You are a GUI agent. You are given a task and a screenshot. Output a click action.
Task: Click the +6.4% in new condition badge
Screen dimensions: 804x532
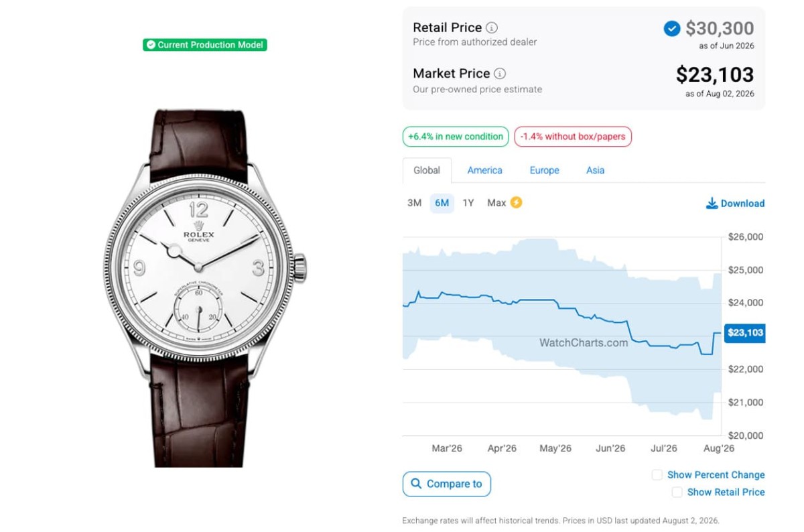coord(456,137)
